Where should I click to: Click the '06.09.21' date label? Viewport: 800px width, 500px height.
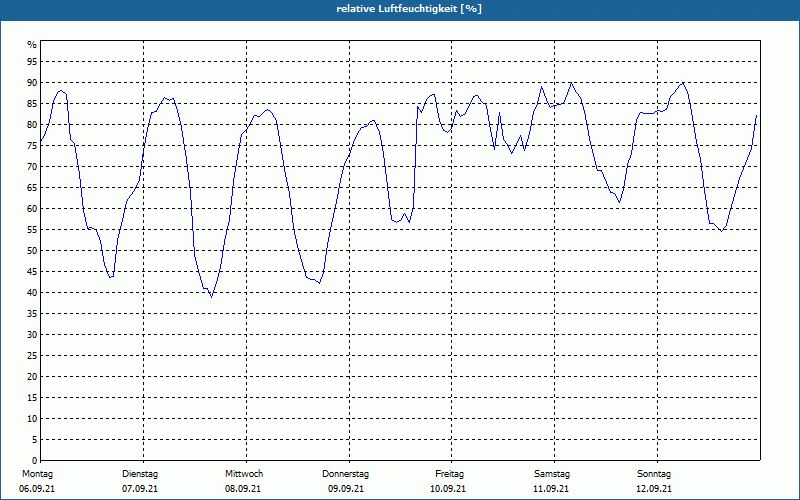tap(37, 489)
